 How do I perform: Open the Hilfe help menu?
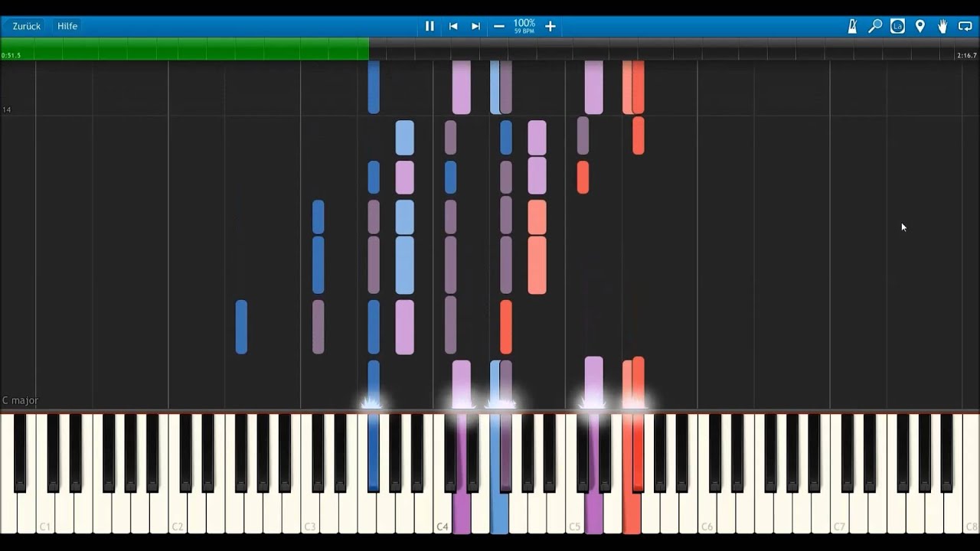67,26
